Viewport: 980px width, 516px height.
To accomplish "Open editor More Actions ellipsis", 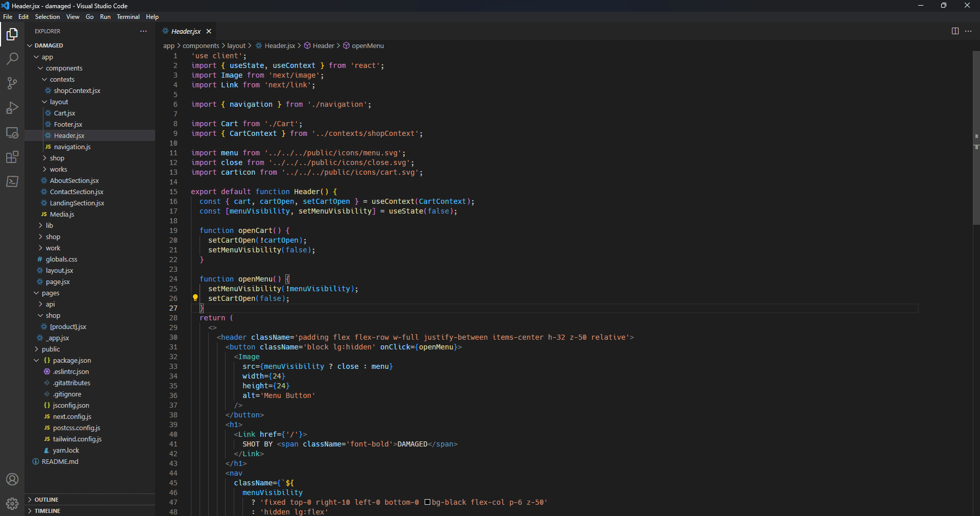I will (x=968, y=31).
